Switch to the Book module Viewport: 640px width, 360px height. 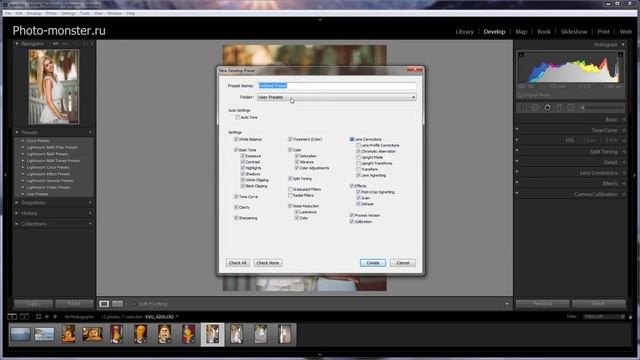544,32
